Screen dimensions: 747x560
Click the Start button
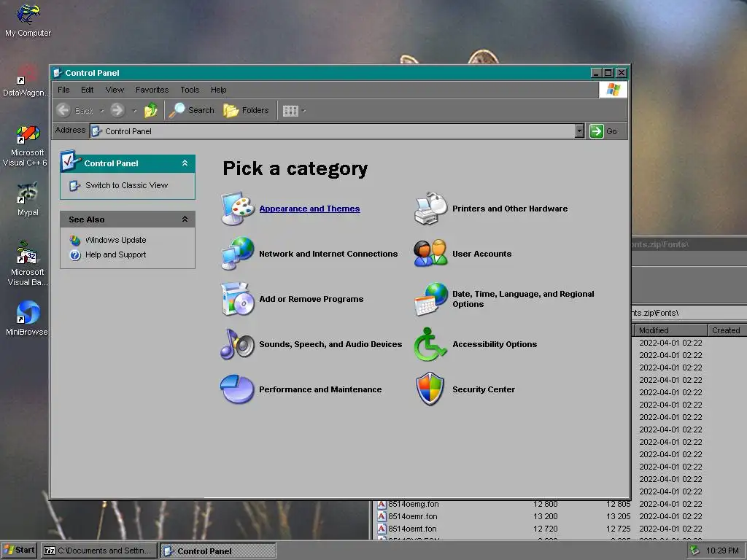coord(19,551)
